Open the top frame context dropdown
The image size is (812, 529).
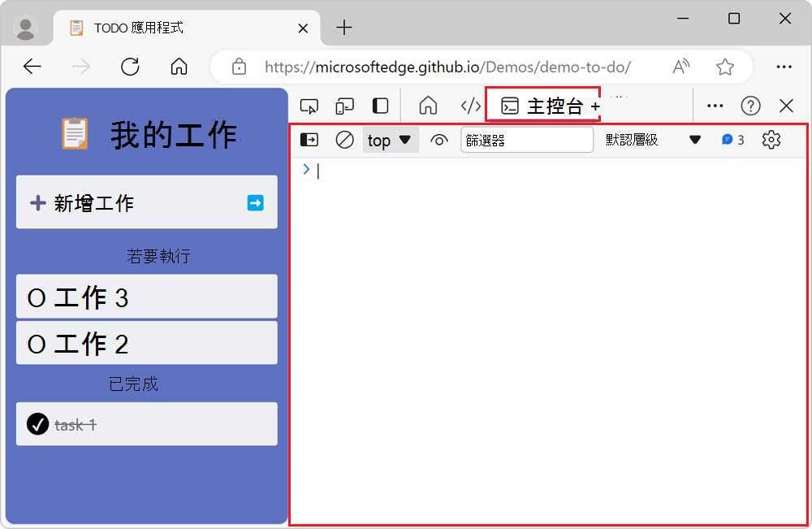[390, 140]
